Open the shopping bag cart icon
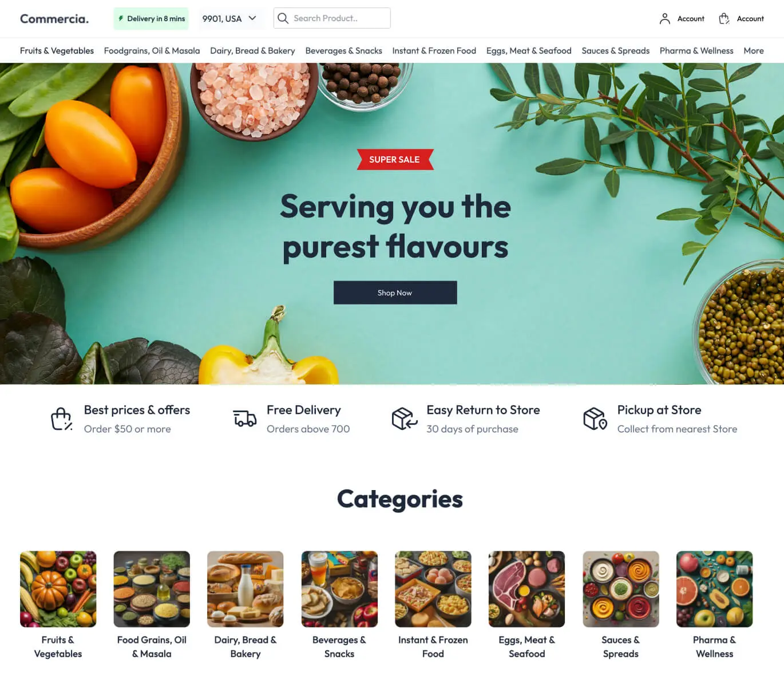This screenshot has height=695, width=784. point(724,19)
